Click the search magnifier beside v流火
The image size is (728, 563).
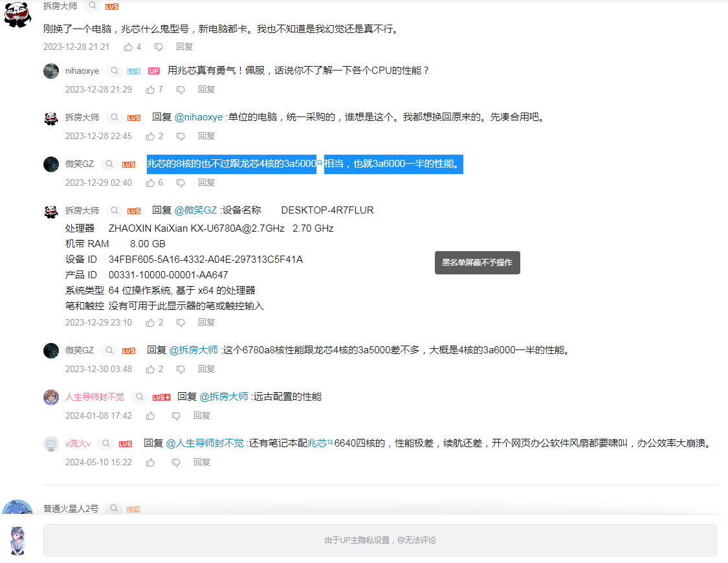105,444
